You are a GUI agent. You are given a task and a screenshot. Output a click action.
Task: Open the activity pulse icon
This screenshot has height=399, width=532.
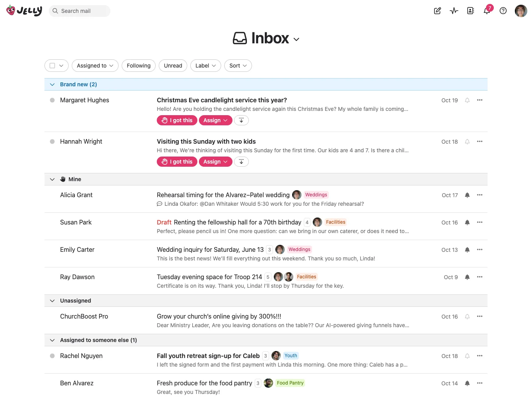(454, 11)
